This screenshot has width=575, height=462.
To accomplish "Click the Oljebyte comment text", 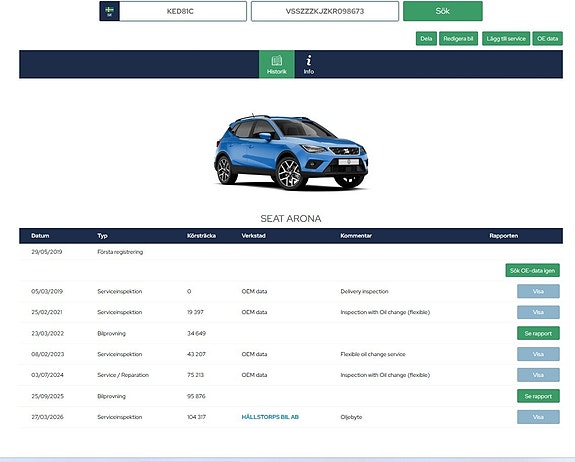I will [x=351, y=417].
